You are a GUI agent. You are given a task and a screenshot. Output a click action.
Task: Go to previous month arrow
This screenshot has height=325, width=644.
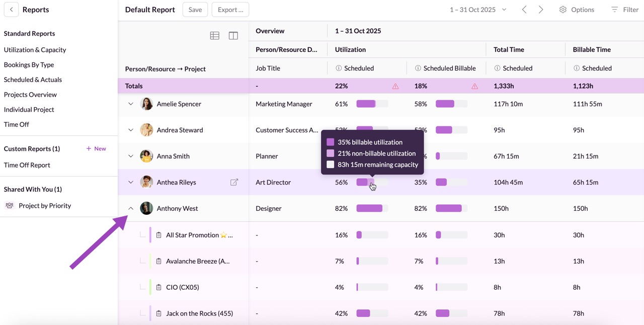click(x=524, y=10)
